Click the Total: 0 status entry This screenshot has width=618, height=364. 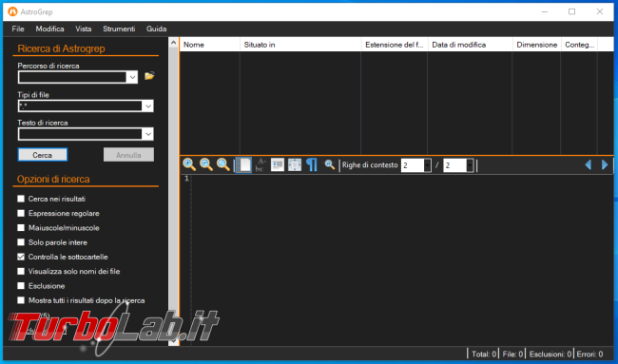click(484, 354)
